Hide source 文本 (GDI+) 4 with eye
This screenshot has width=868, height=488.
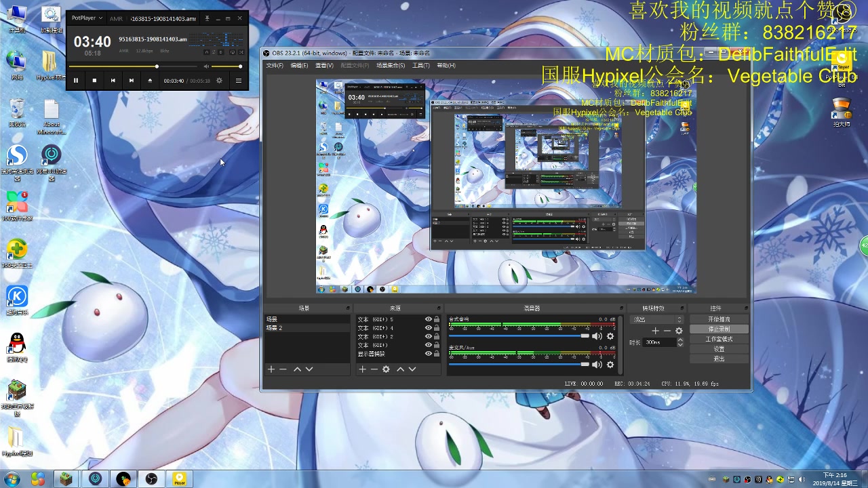pyautogui.click(x=429, y=328)
